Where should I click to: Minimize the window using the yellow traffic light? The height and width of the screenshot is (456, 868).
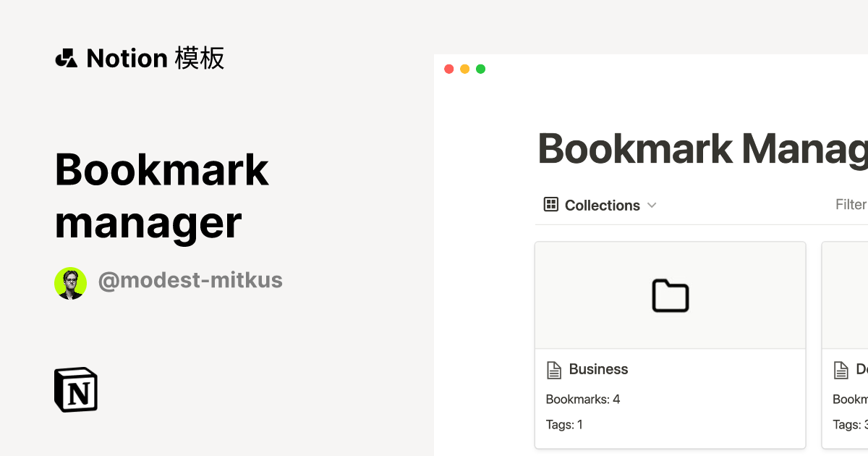[x=464, y=69]
